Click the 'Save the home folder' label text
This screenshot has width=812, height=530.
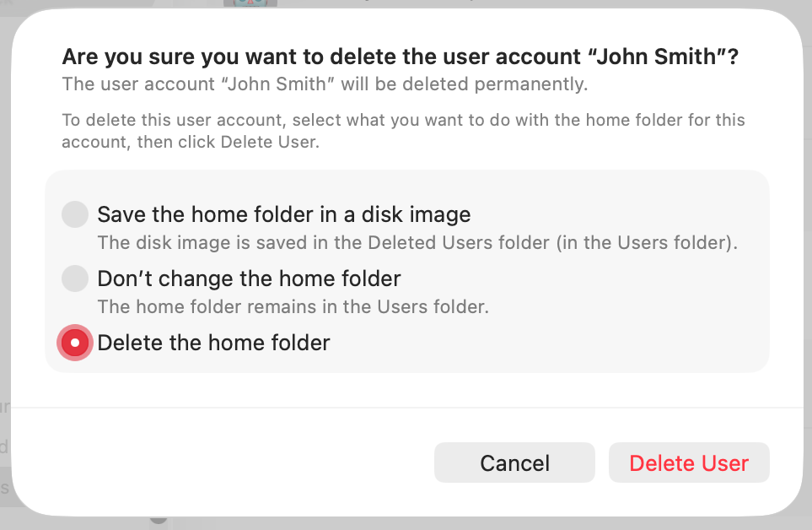click(x=284, y=214)
